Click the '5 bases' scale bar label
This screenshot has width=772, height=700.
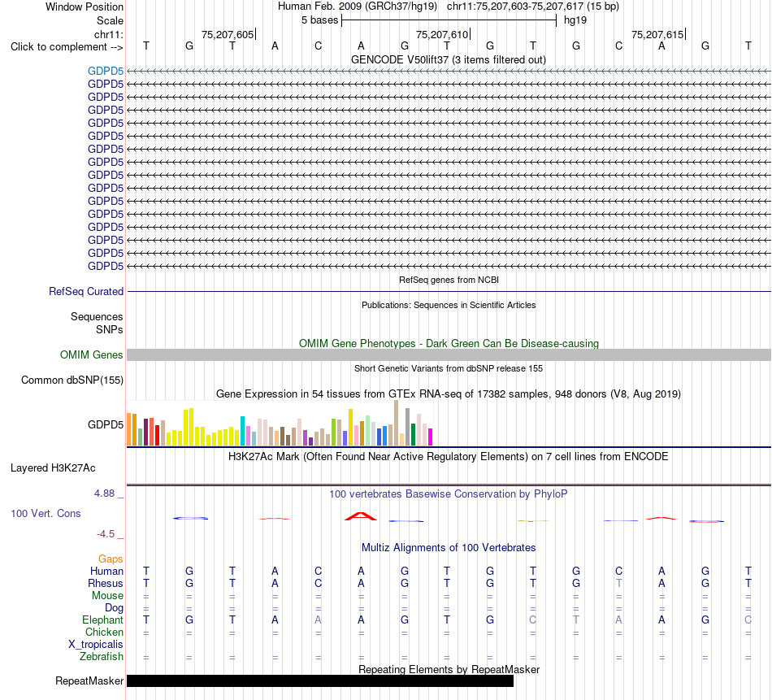(319, 20)
